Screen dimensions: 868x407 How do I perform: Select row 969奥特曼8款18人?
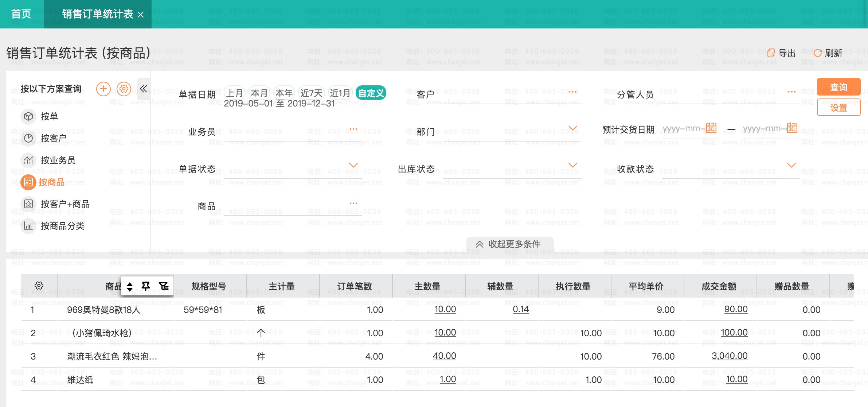click(437, 310)
